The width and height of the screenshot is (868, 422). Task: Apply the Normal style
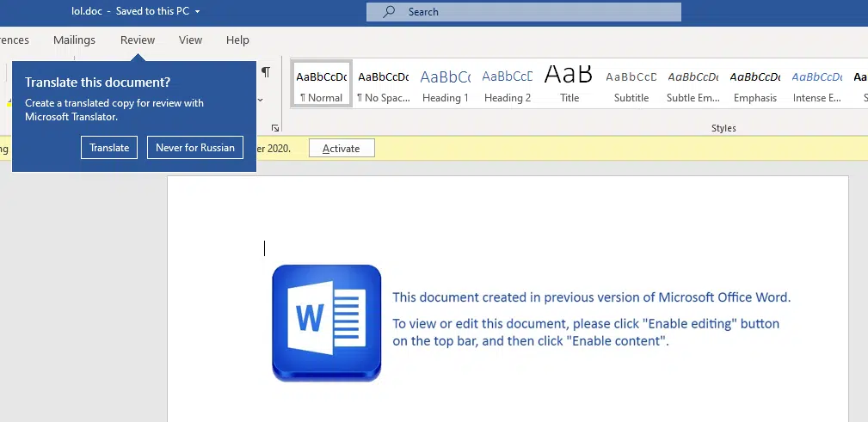point(321,83)
